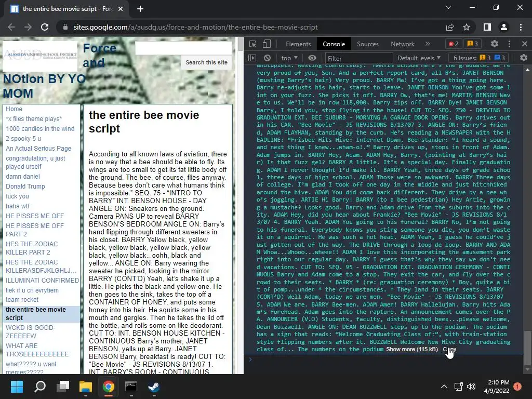Open the haha wtf link
The height and width of the screenshot is (399, 532).
pos(18,206)
